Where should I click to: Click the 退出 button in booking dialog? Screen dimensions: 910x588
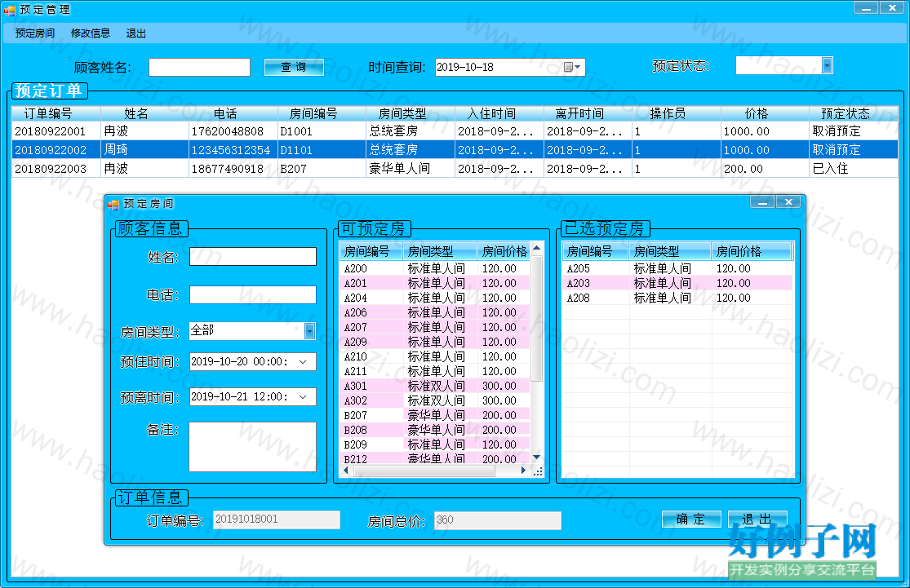[757, 519]
